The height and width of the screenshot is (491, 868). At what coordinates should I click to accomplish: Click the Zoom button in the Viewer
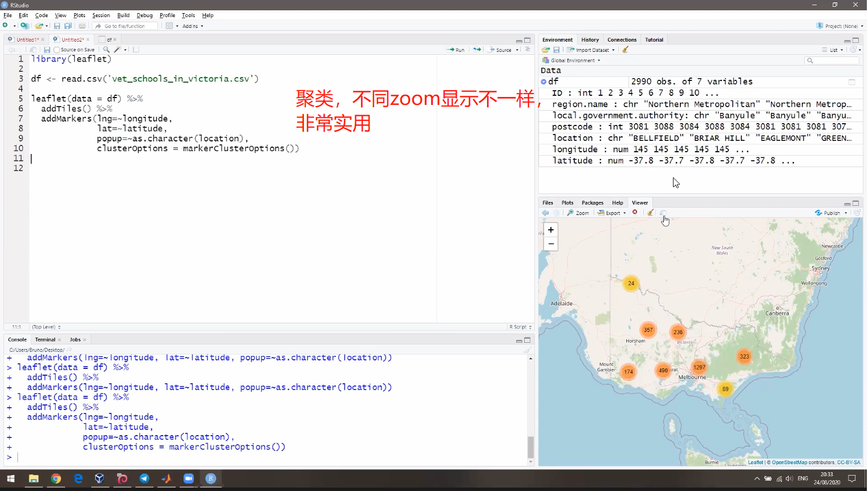578,213
